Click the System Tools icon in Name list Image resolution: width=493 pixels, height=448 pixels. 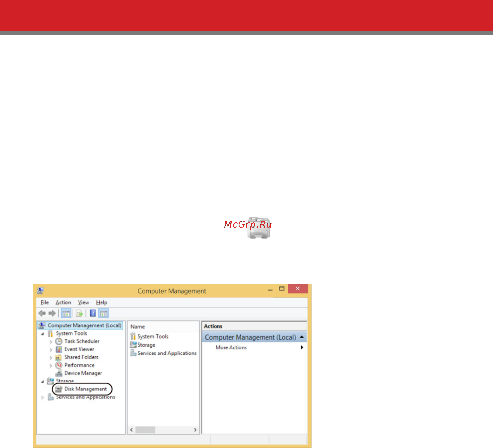click(x=133, y=336)
